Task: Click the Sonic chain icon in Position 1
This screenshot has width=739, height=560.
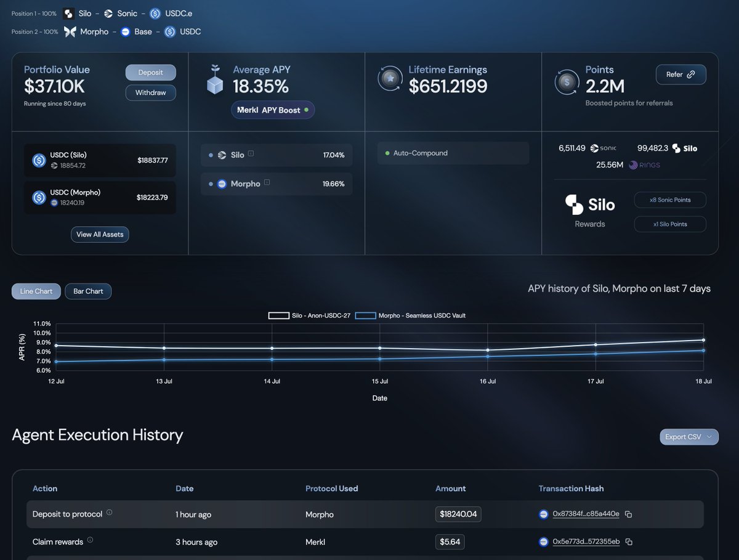Action: click(x=108, y=14)
